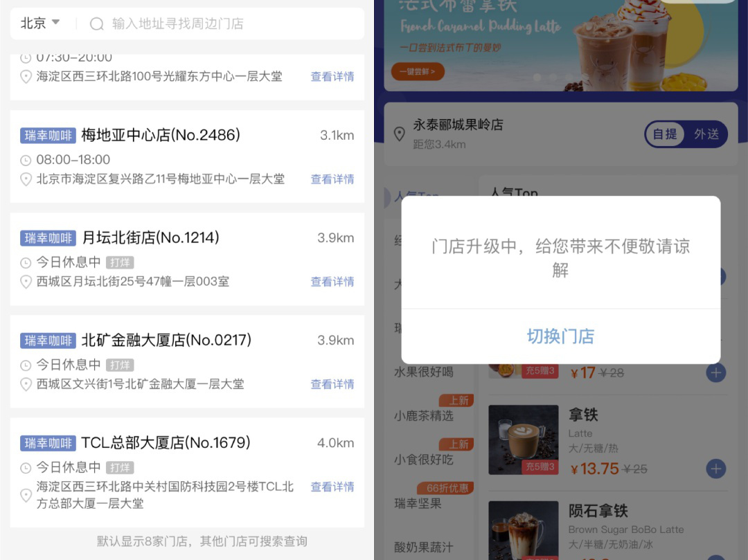Click the 上新 badge above 小鹿茶精选

(456, 400)
